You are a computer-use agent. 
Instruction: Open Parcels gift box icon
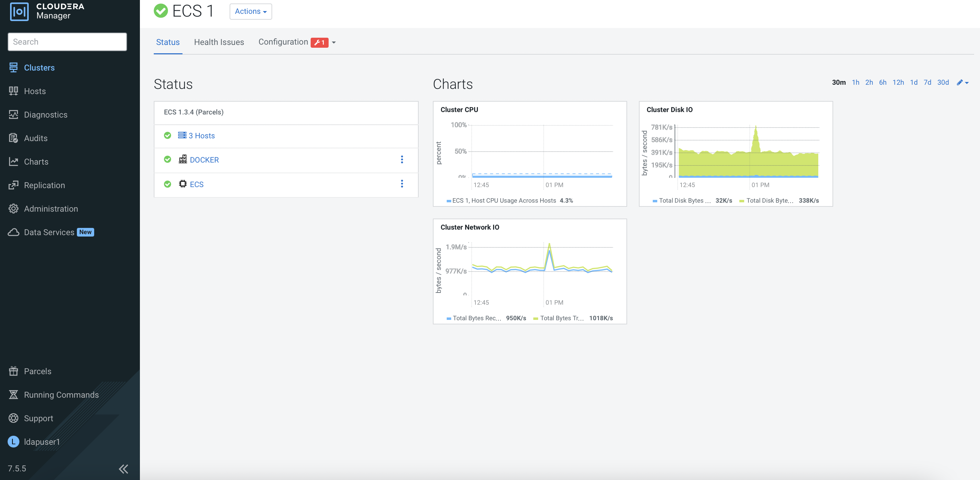click(14, 371)
